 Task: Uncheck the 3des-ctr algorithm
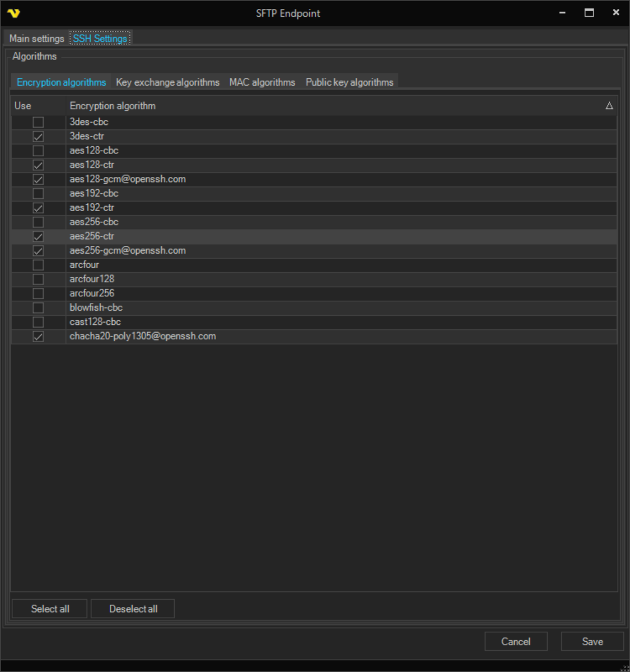coord(38,137)
